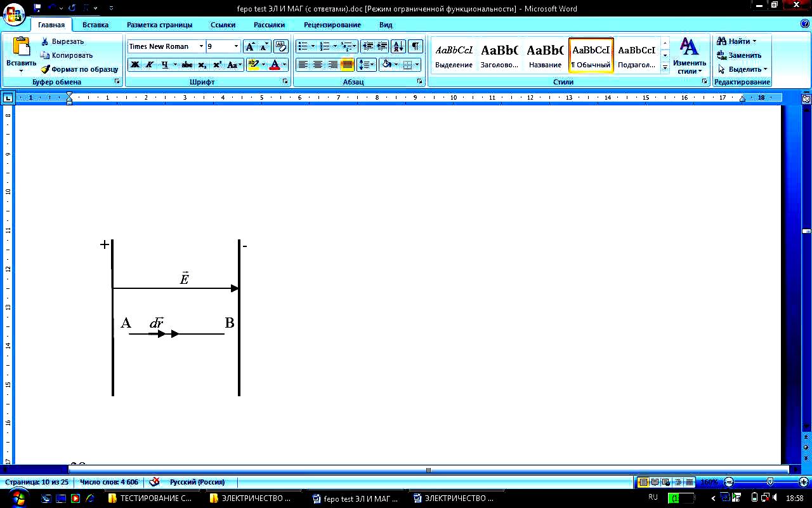Apply superscript formatting x²
Screen dimensions: 812x508
[x=217, y=65]
